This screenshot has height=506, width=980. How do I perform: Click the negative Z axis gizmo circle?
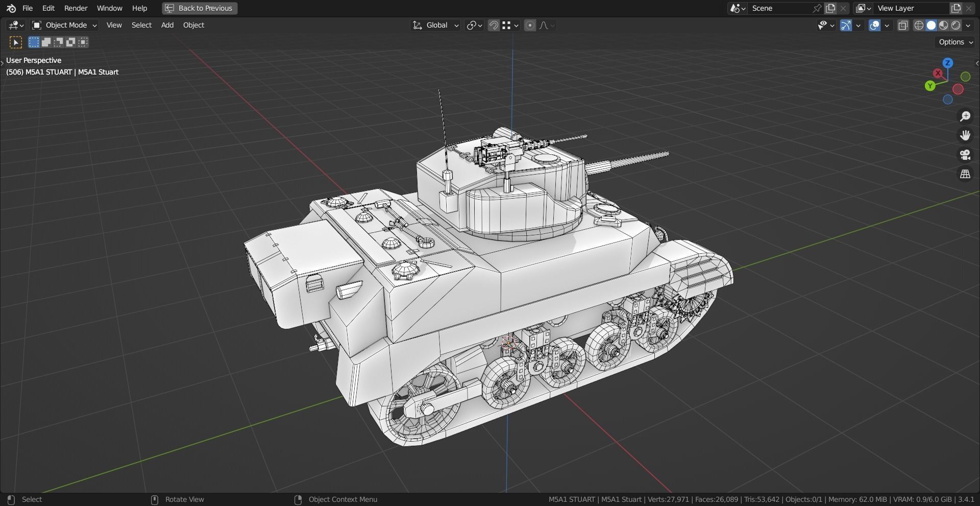pyautogui.click(x=948, y=100)
